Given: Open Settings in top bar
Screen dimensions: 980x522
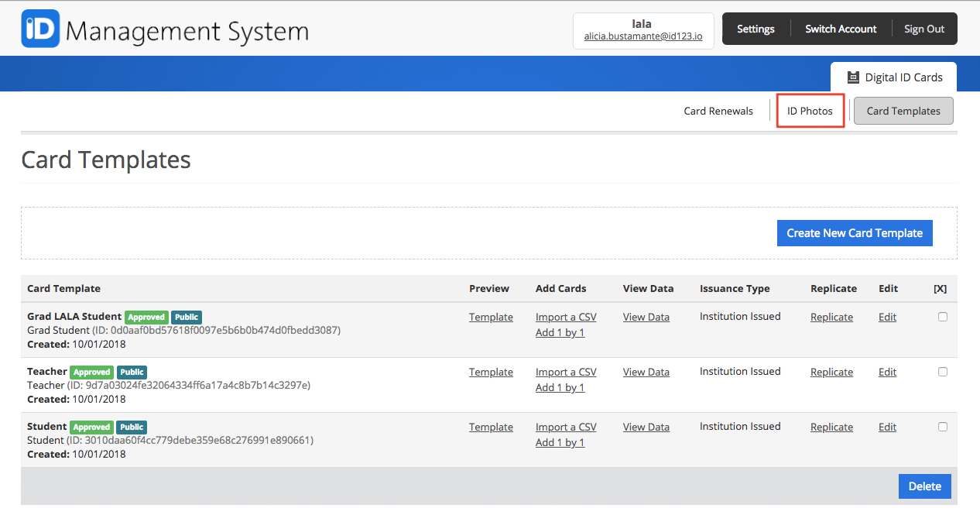Looking at the screenshot, I should click(x=756, y=29).
